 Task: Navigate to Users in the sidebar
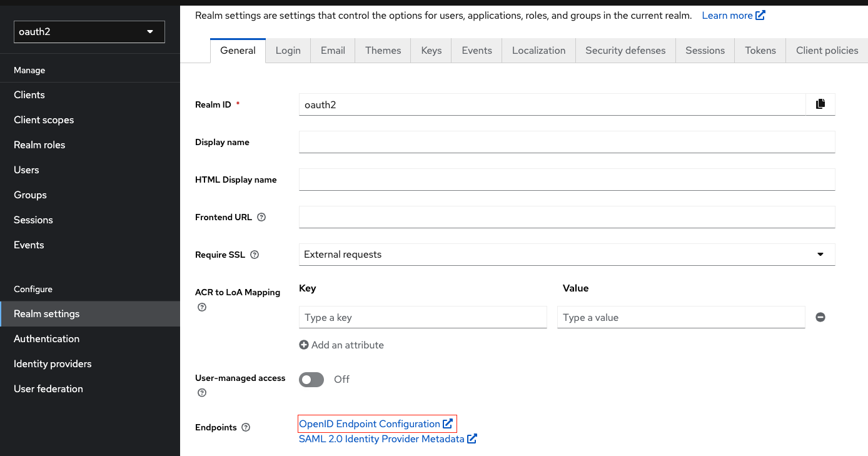click(x=90, y=170)
